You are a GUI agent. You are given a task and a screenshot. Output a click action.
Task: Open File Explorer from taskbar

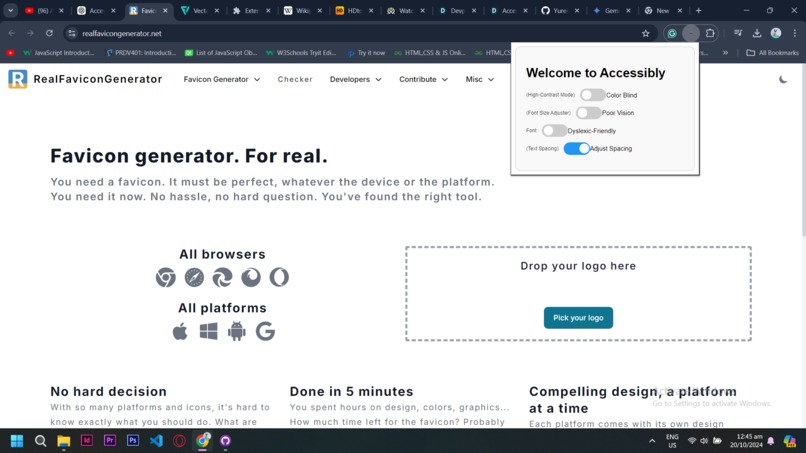point(63,441)
